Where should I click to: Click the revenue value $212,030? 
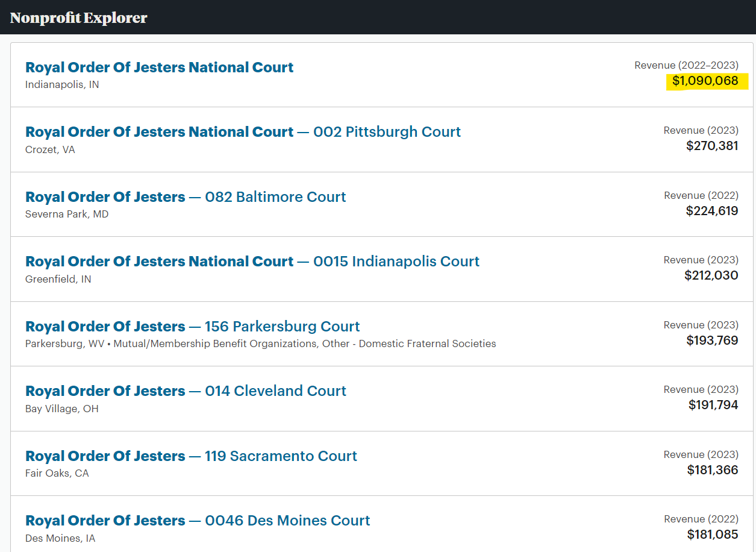coord(711,275)
